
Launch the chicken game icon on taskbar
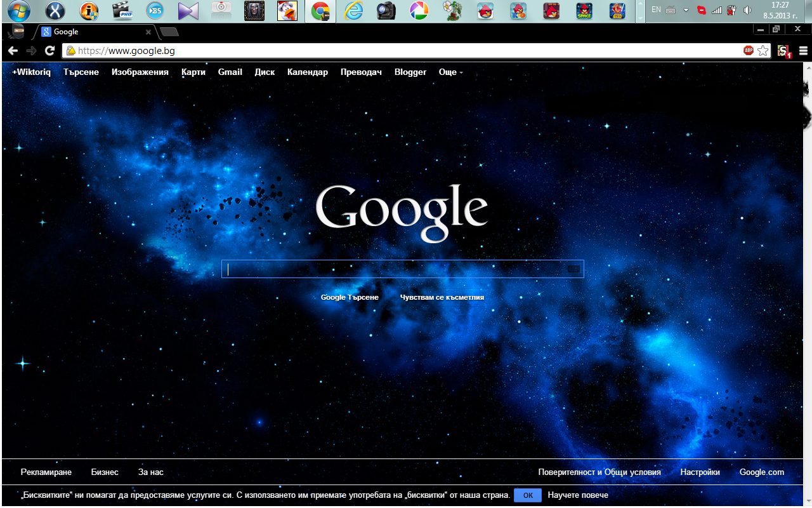pyautogui.click(x=287, y=11)
